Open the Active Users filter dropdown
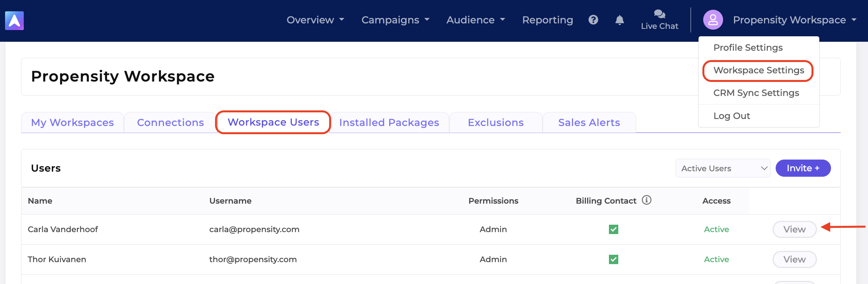This screenshot has width=868, height=284. pyautogui.click(x=723, y=168)
